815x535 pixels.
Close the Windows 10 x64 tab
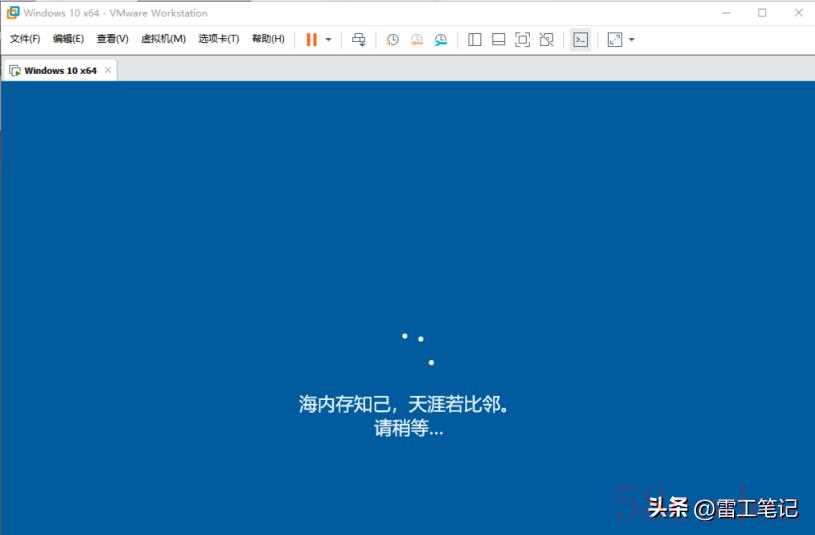108,70
